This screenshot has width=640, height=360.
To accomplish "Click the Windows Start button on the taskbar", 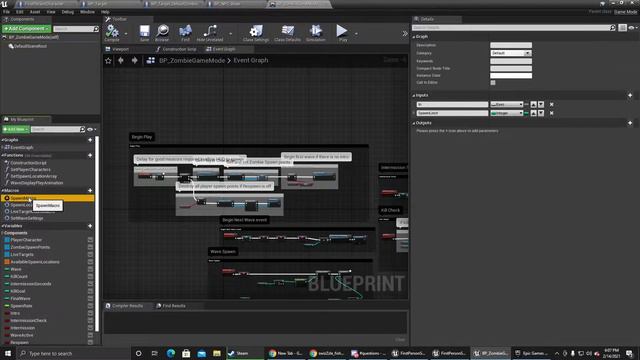I will tap(8, 353).
